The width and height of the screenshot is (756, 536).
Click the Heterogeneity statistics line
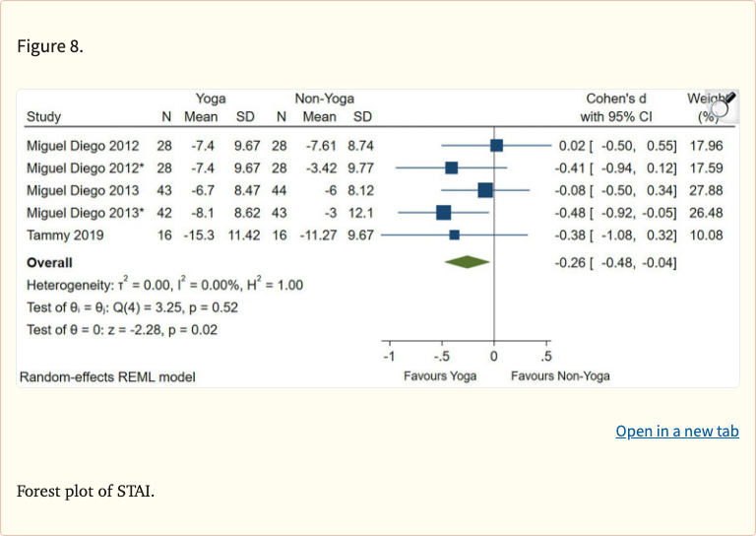[164, 285]
